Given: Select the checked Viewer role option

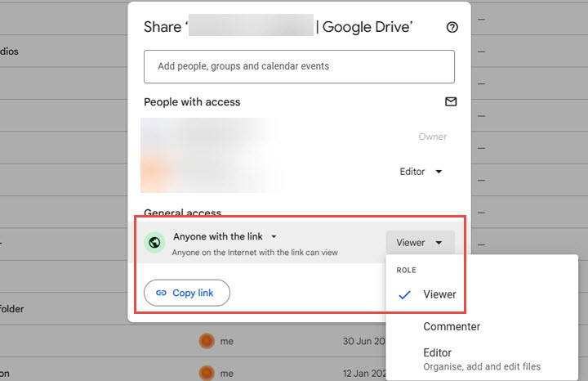Looking at the screenshot, I should [x=439, y=294].
